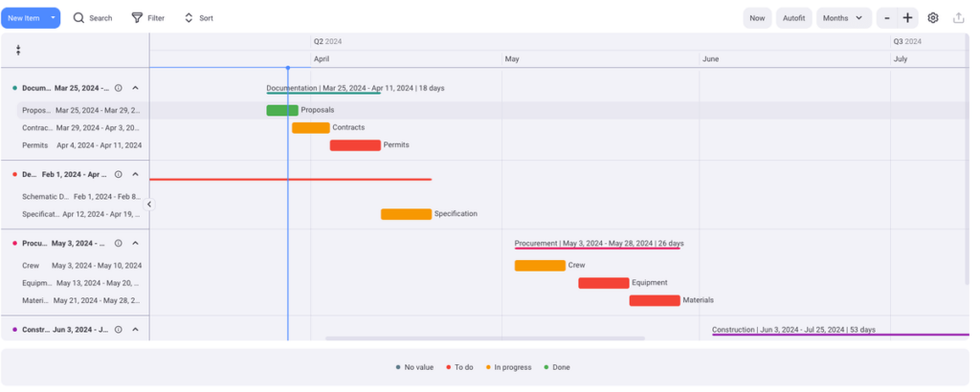
Task: Click the Q3 2024 quarter header
Action: (x=907, y=41)
